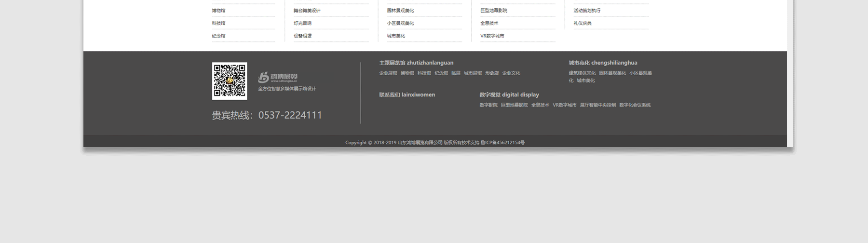
Task: Open 数字视觉 digital display footer heading
Action: pyautogui.click(x=509, y=95)
